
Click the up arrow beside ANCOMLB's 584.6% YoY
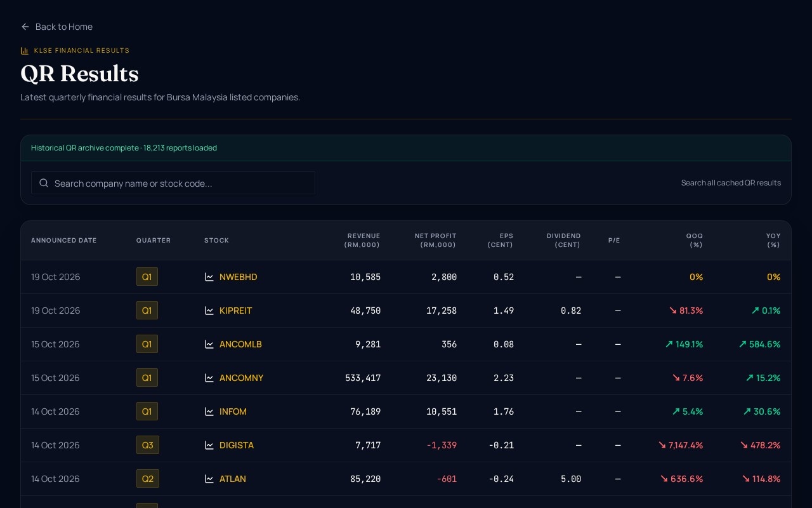[x=743, y=344]
